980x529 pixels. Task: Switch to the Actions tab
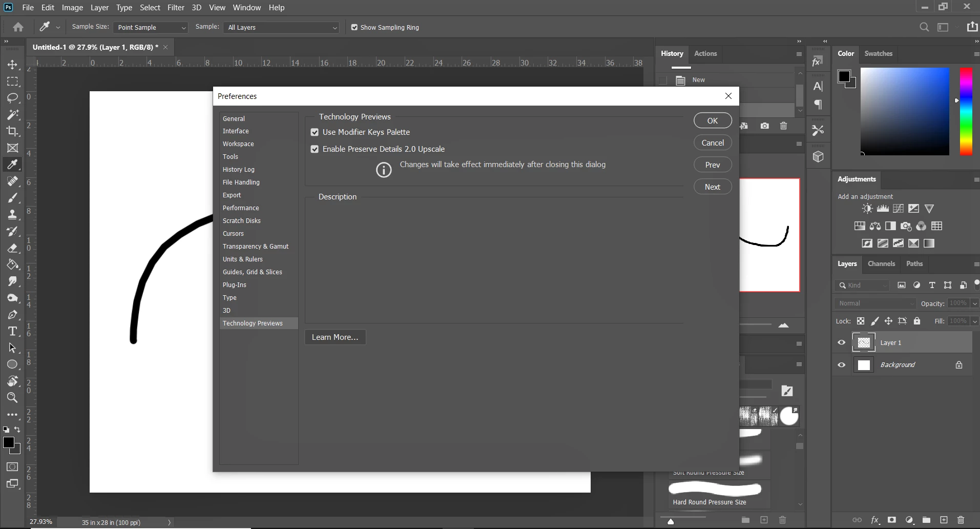(x=705, y=53)
